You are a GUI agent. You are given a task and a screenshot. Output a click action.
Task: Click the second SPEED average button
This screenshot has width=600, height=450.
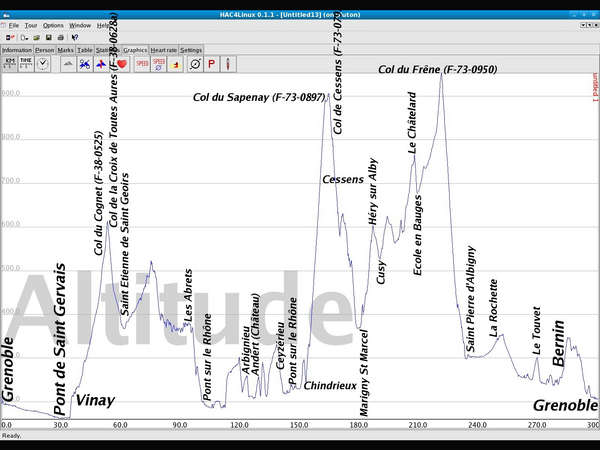[x=158, y=64]
